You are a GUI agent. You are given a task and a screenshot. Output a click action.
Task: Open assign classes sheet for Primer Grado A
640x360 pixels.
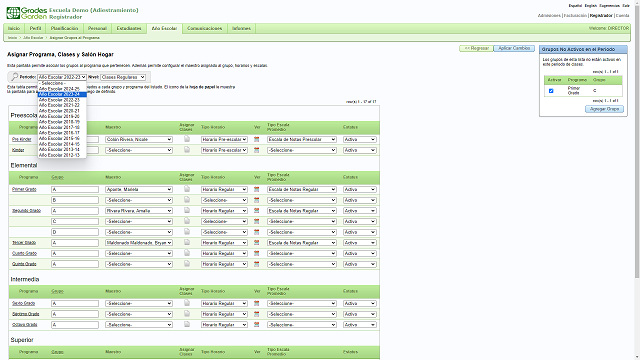[x=187, y=189]
